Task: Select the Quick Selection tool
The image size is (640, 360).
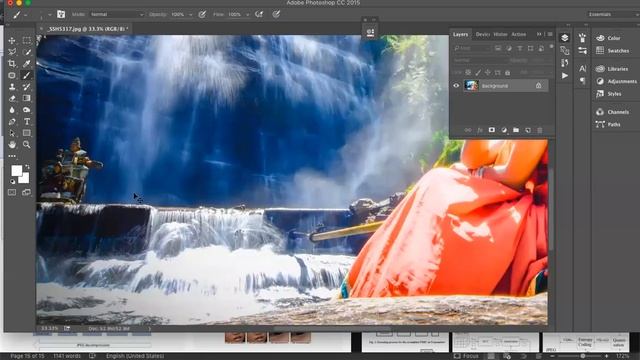Action: coord(27,52)
